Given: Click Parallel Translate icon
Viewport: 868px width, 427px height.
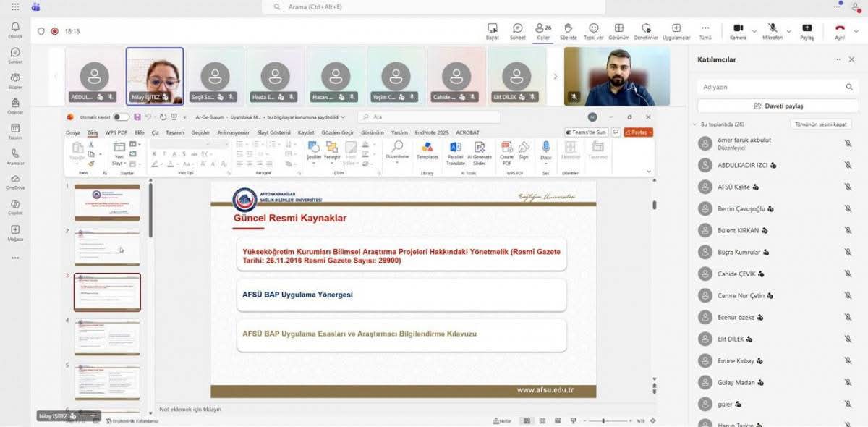Looking at the screenshot, I should 456,152.
